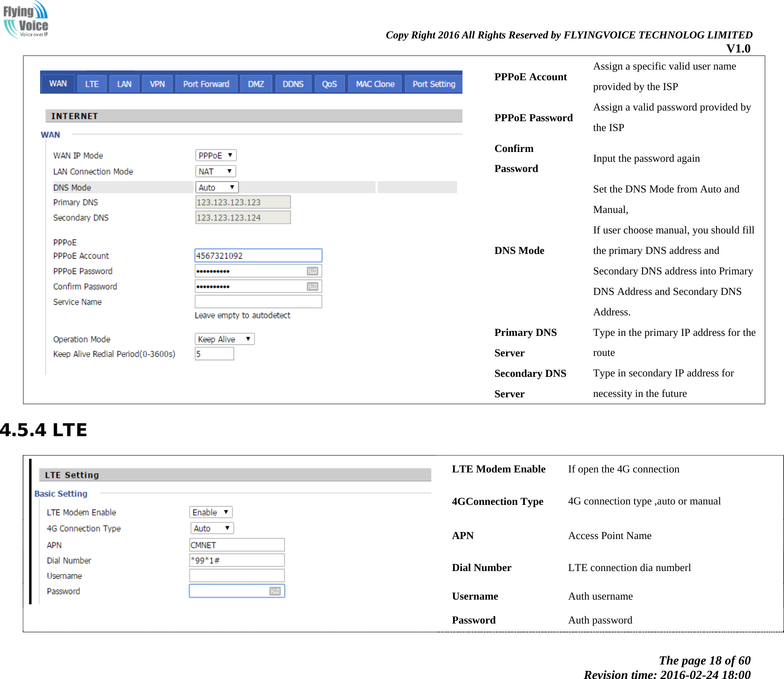Switch to the MAC Clone tab
784x679 pixels.
374,83
